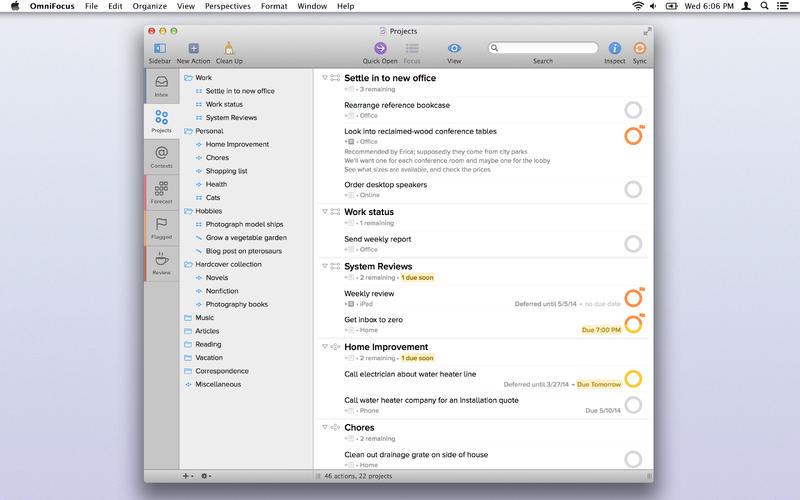This screenshot has height=500, width=800.
Task: Collapse the System Reviews project group
Action: pyautogui.click(x=324, y=266)
